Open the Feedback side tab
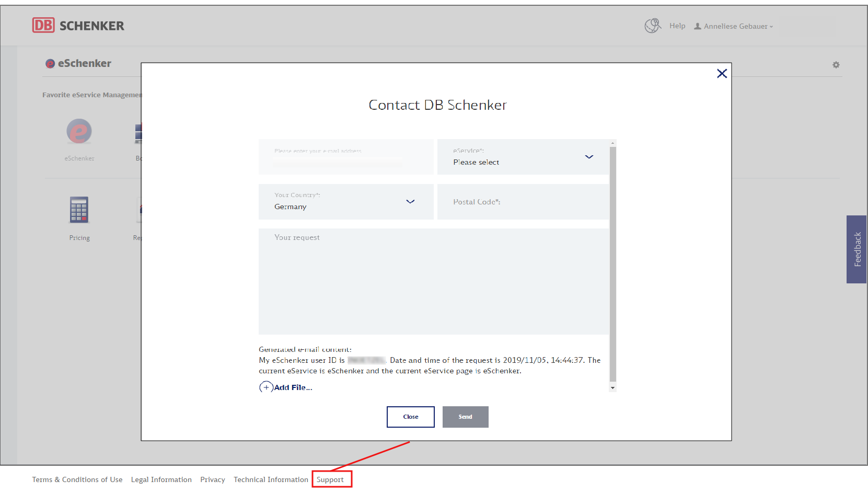 (857, 249)
